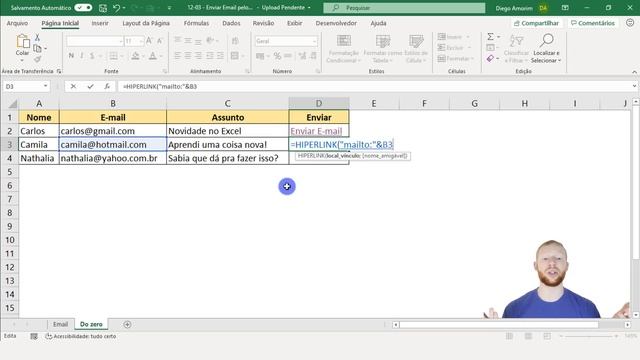The image size is (640, 360).
Task: Click the Acessibilidade tudo certo status
Action: pyautogui.click(x=81, y=336)
